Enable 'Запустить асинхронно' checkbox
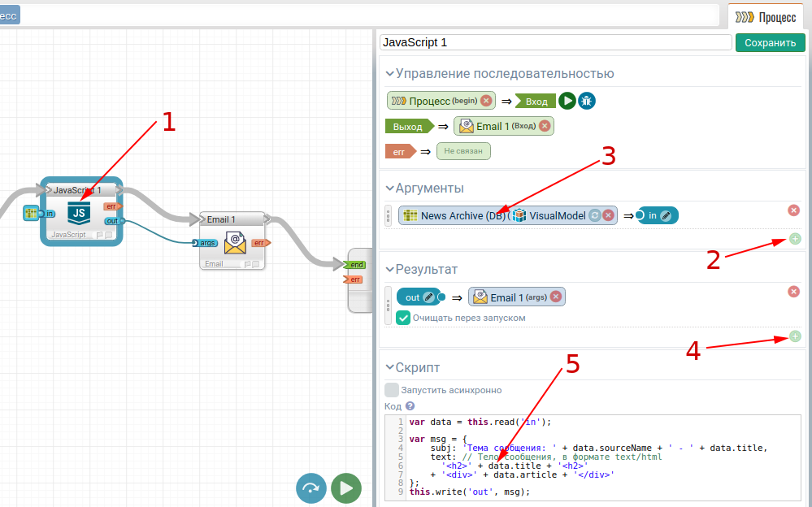Screen dimensions: 812x507 point(392,390)
